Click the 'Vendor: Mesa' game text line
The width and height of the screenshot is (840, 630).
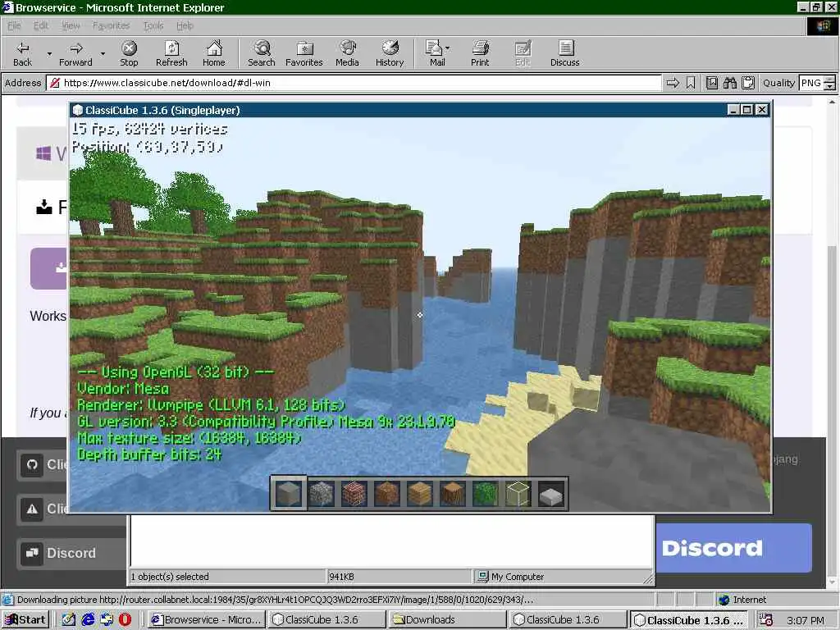tap(123, 388)
